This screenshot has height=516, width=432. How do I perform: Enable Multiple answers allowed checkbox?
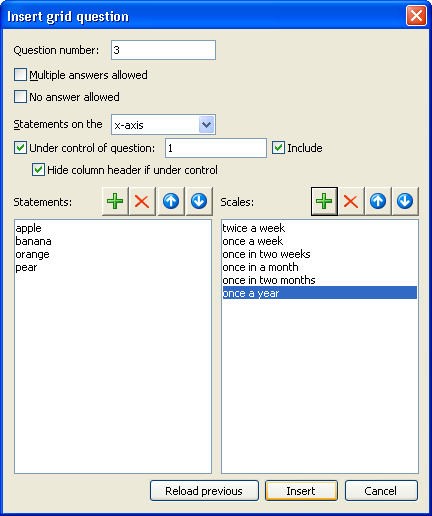click(20, 75)
